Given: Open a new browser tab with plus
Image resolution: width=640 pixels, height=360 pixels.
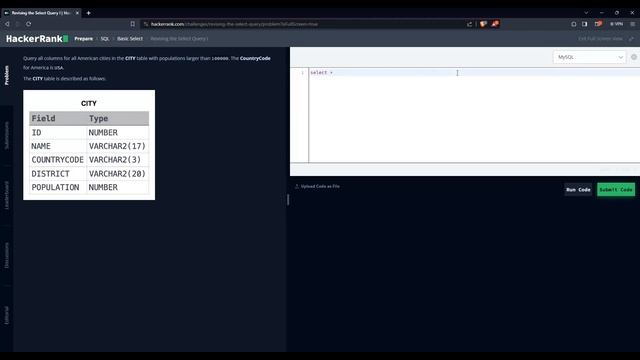Looking at the screenshot, I should 89,13.
